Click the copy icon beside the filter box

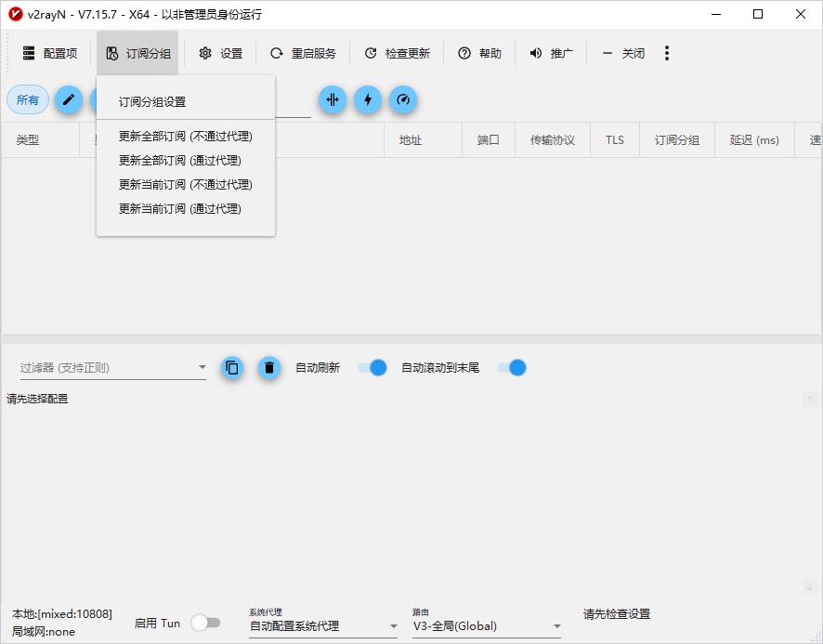click(x=231, y=367)
